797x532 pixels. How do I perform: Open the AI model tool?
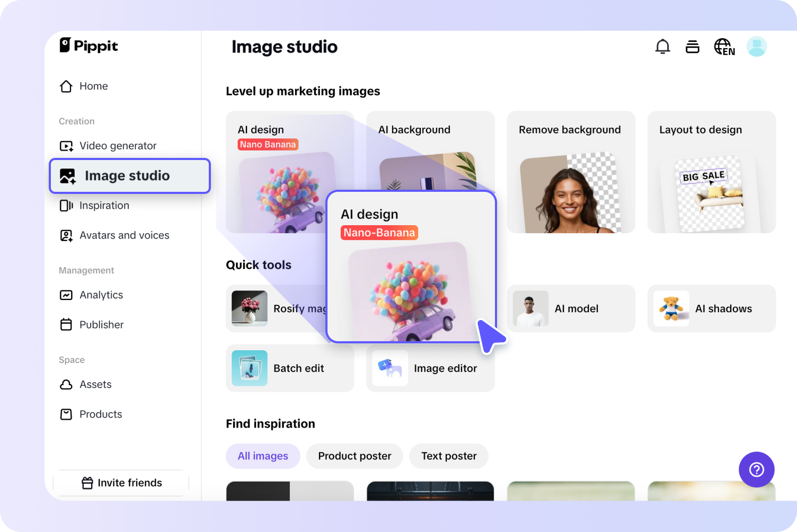[x=571, y=308]
